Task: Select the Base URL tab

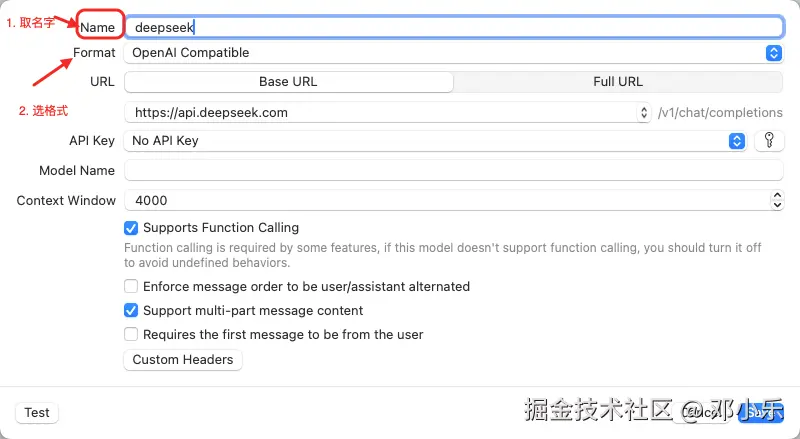Action: [x=288, y=82]
